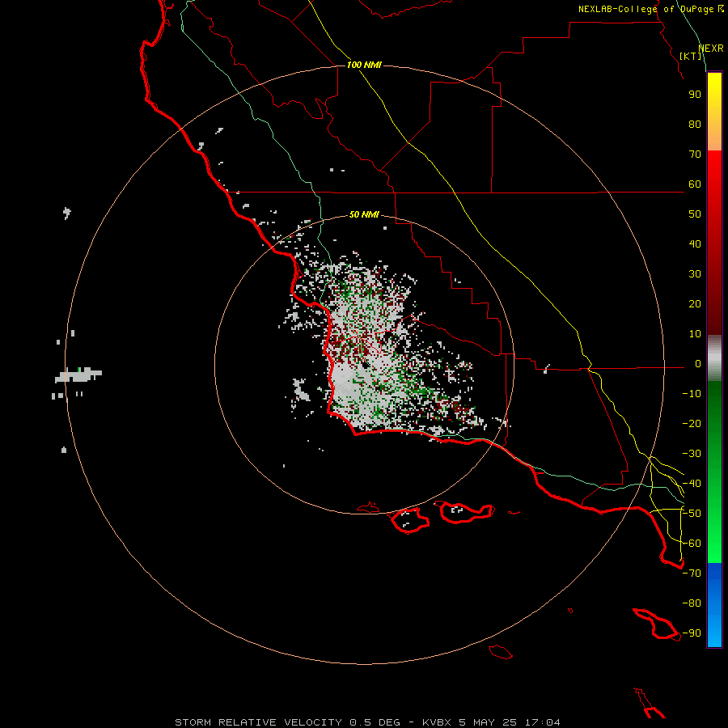Click the 17:04 timestamp
This screenshot has height=728, width=728.
click(x=543, y=722)
